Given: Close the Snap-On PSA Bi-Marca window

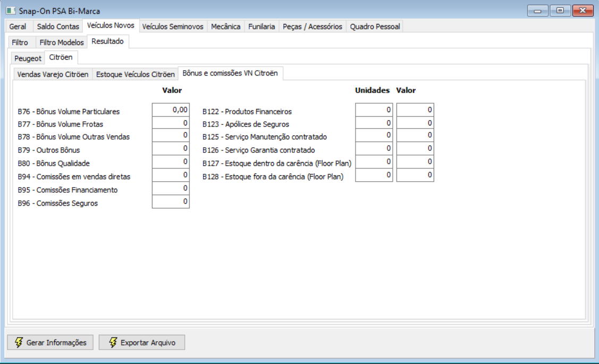Looking at the screenshot, I should (583, 11).
